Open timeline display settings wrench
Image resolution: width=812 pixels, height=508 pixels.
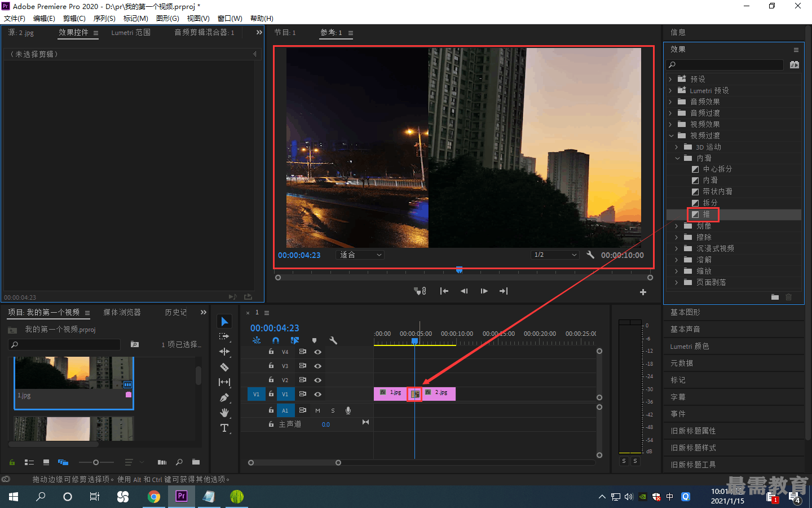tap(333, 340)
